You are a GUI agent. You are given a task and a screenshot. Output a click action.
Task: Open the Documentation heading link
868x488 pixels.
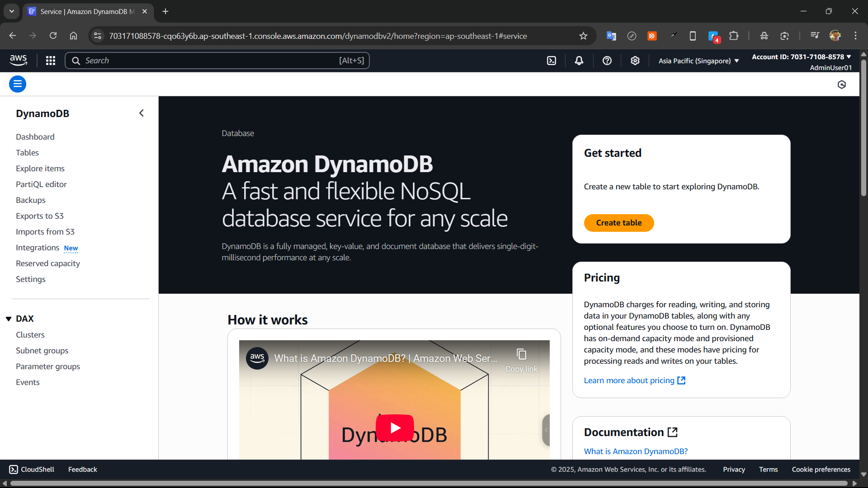click(x=631, y=432)
